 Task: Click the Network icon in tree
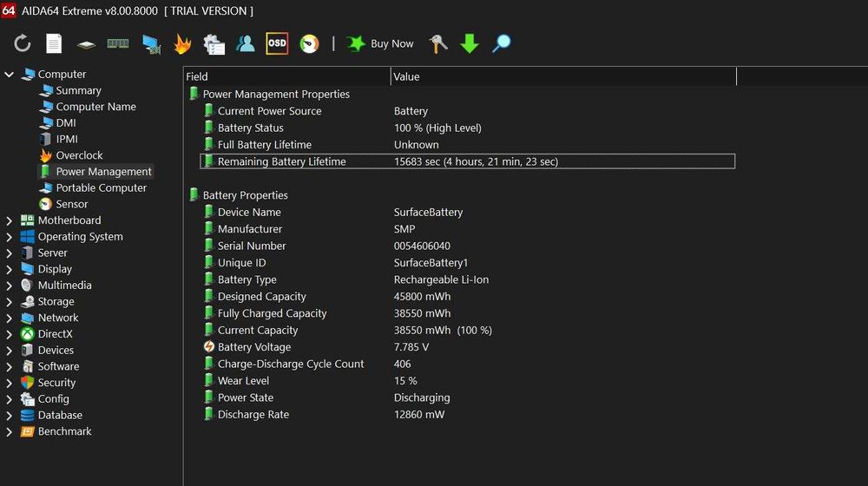click(27, 318)
